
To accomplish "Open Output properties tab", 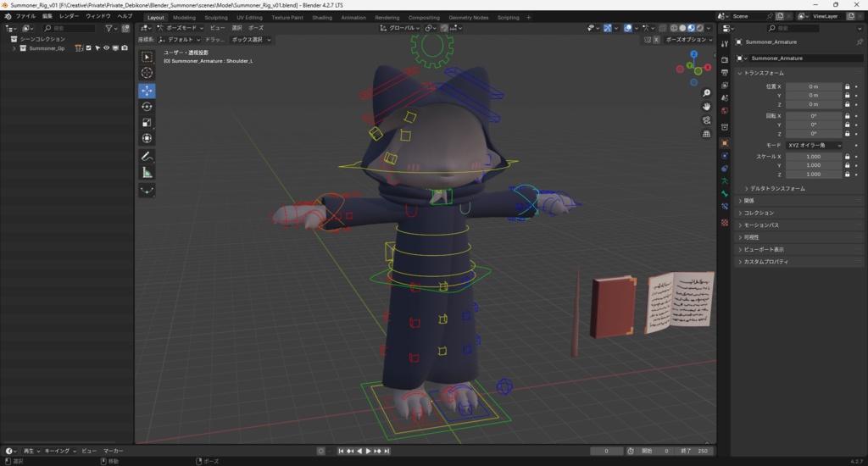I will point(725,73).
